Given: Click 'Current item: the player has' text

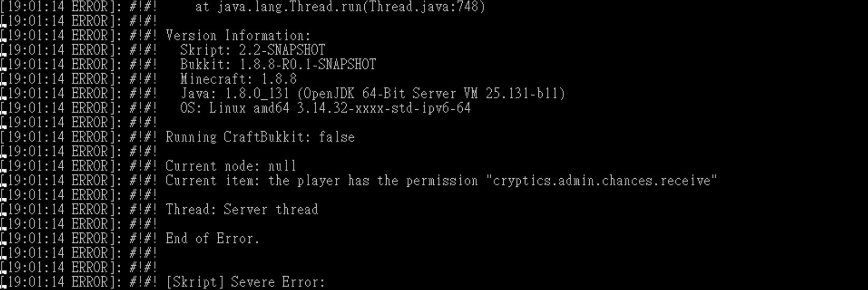Looking at the screenshot, I should [267, 181].
